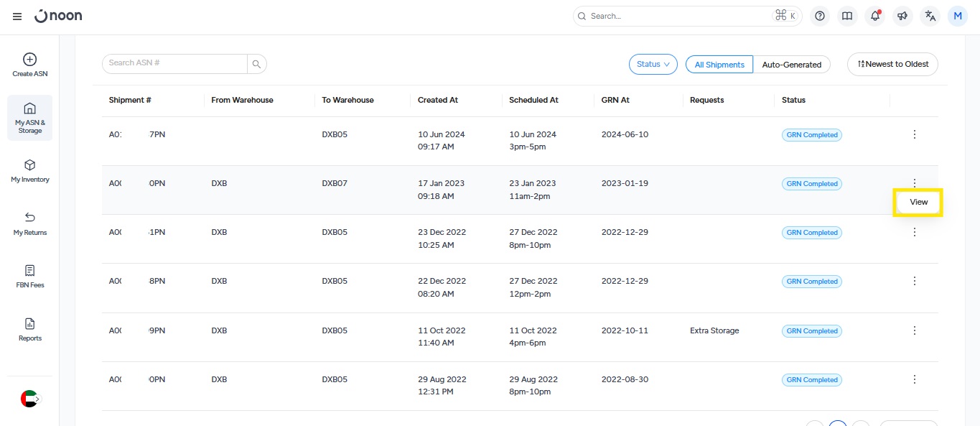980x426 pixels.
Task: Select View from the context menu
Action: pyautogui.click(x=918, y=203)
